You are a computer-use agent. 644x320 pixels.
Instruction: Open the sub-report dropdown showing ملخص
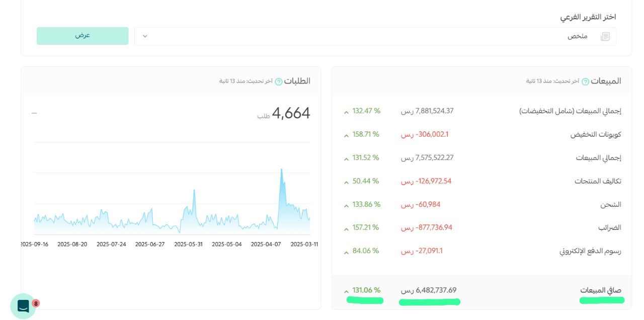pos(375,36)
